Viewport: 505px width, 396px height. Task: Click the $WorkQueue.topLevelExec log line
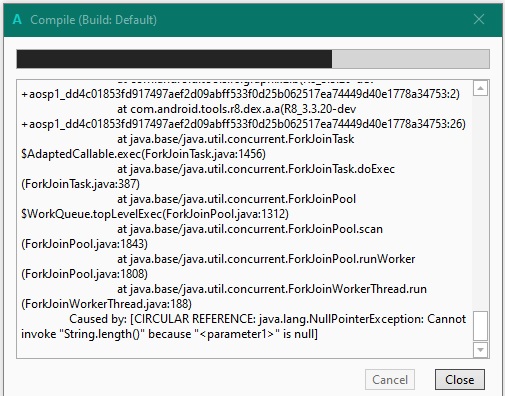pos(155,214)
